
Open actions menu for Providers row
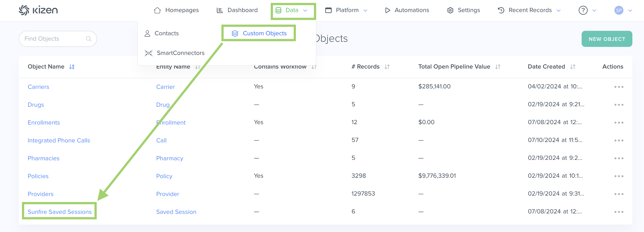(619, 194)
